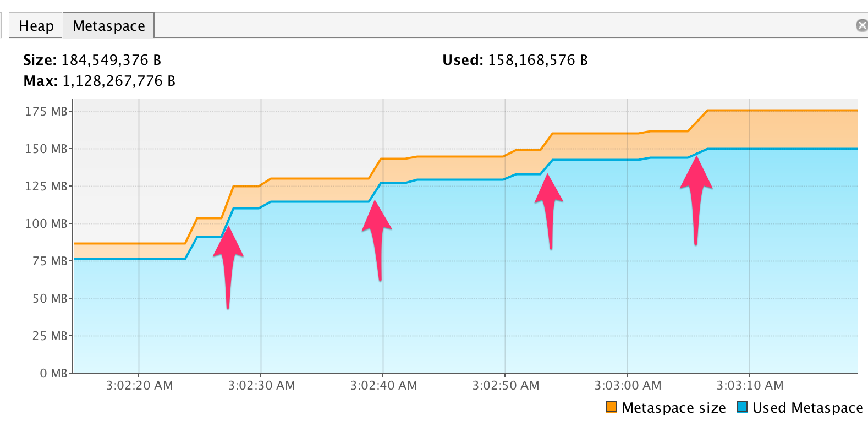Switch to the Heap tab
Viewport: 868px width, 427px height.
pos(36,25)
